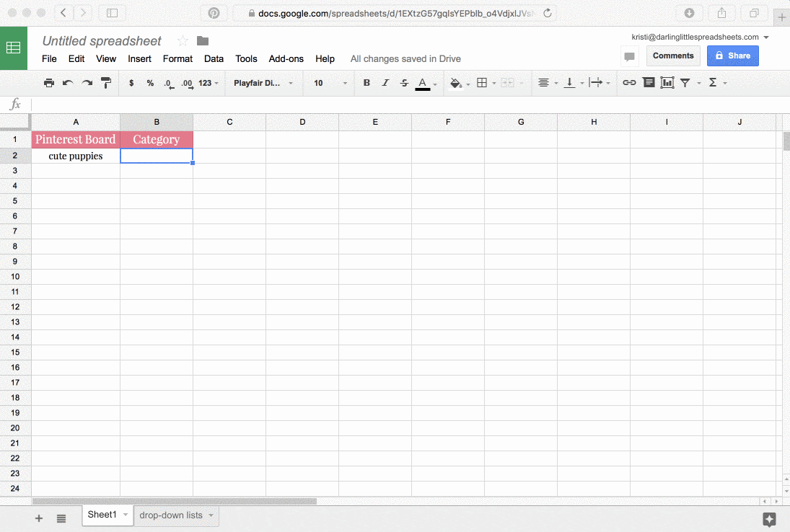Insert a chart
790x532 pixels.
point(667,83)
